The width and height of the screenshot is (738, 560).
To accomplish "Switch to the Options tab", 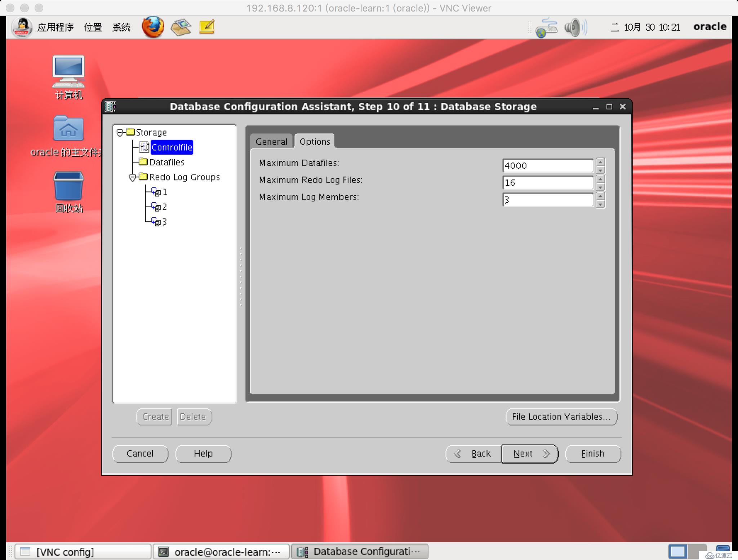I will coord(315,141).
